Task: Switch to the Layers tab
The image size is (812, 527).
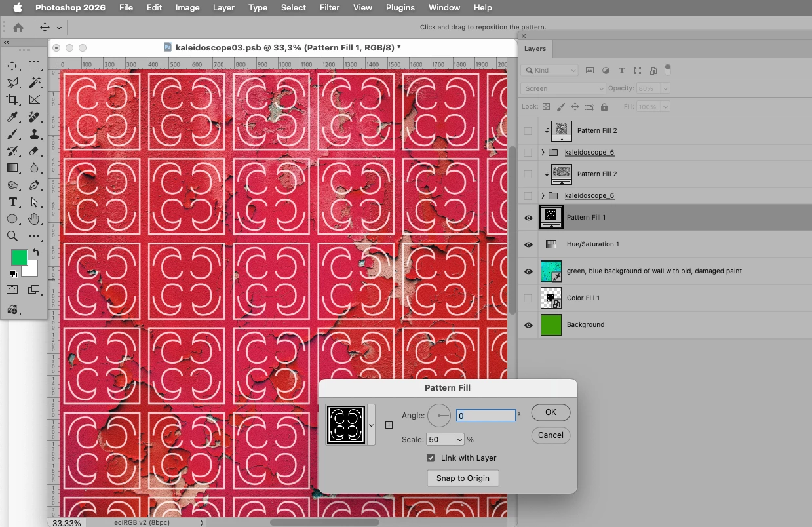Action: (x=535, y=49)
